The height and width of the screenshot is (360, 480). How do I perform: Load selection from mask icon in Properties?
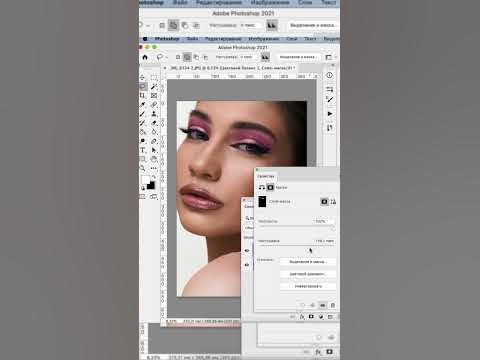303,305
